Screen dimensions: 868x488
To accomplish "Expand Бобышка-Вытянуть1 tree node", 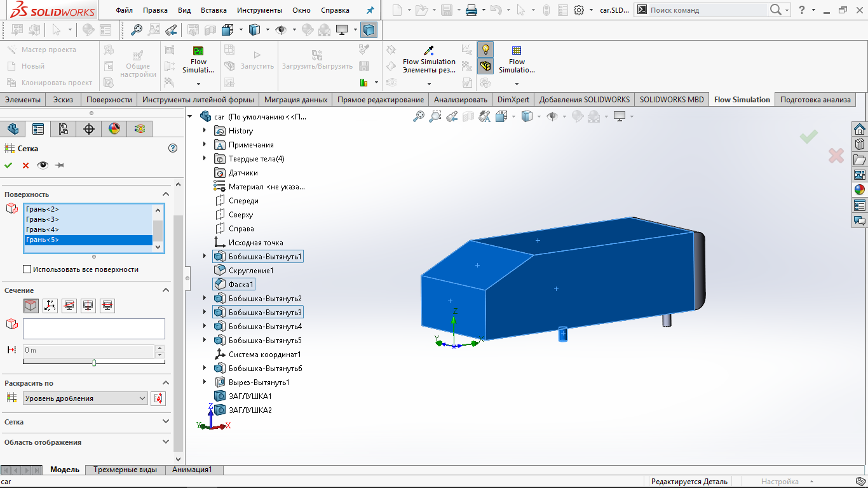I will tap(205, 256).
